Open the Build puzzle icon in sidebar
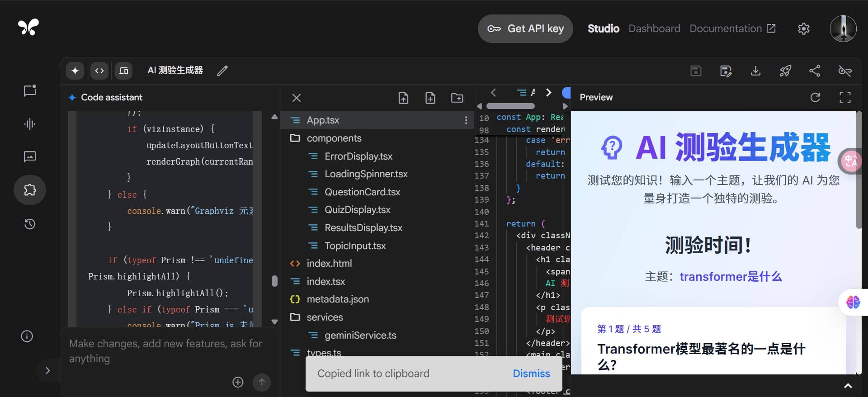 tap(30, 190)
